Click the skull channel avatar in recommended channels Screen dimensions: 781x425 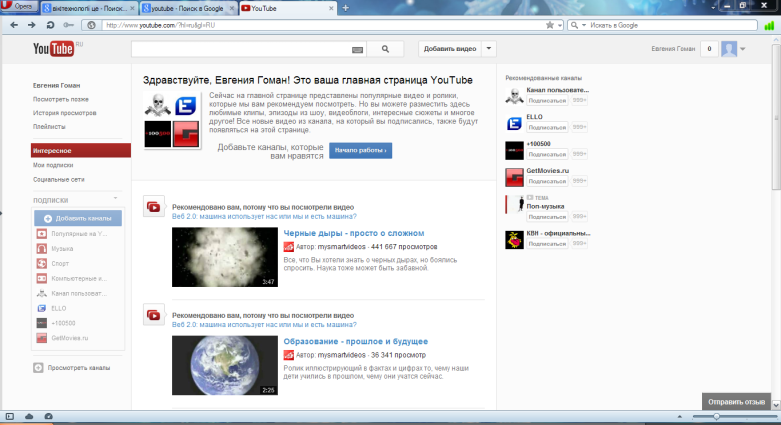click(x=514, y=96)
